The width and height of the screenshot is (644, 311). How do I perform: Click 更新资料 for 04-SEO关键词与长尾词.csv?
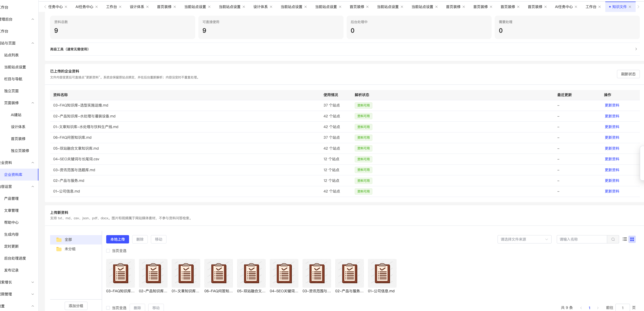pos(612,159)
